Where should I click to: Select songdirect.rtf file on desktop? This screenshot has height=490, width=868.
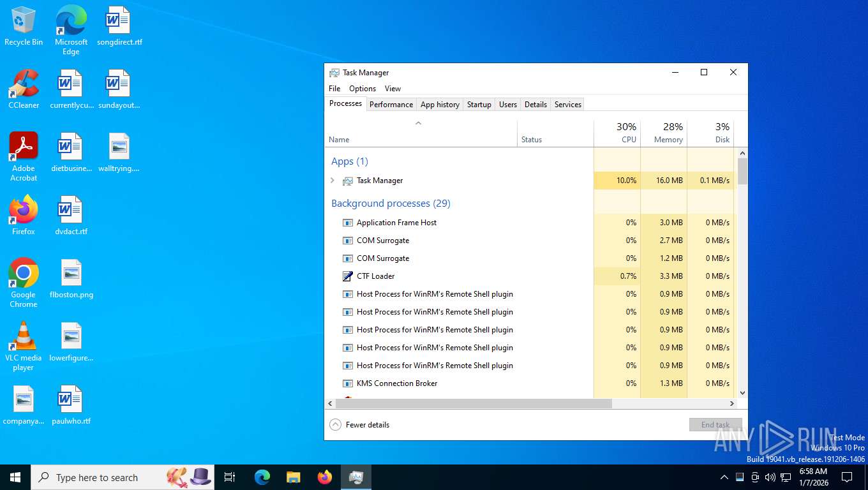click(119, 26)
